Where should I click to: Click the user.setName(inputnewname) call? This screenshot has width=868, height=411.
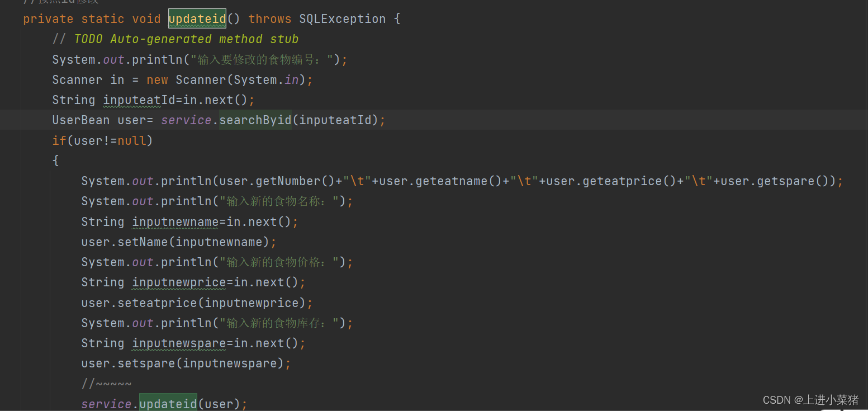point(176,242)
